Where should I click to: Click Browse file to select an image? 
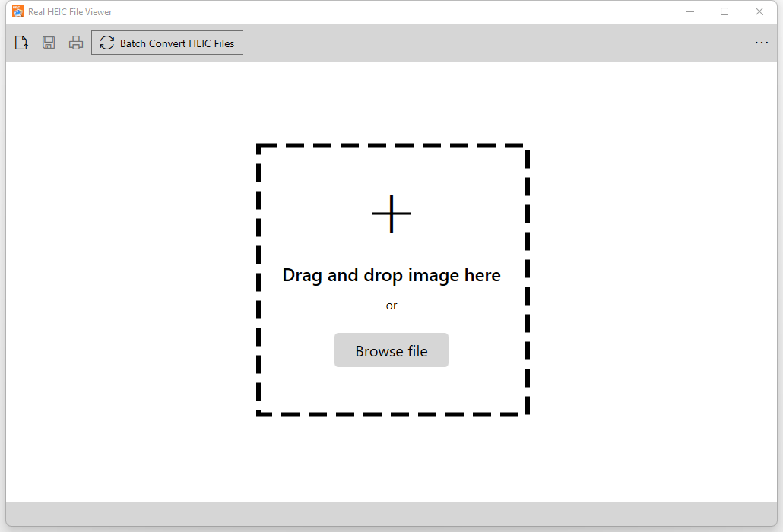pos(391,350)
